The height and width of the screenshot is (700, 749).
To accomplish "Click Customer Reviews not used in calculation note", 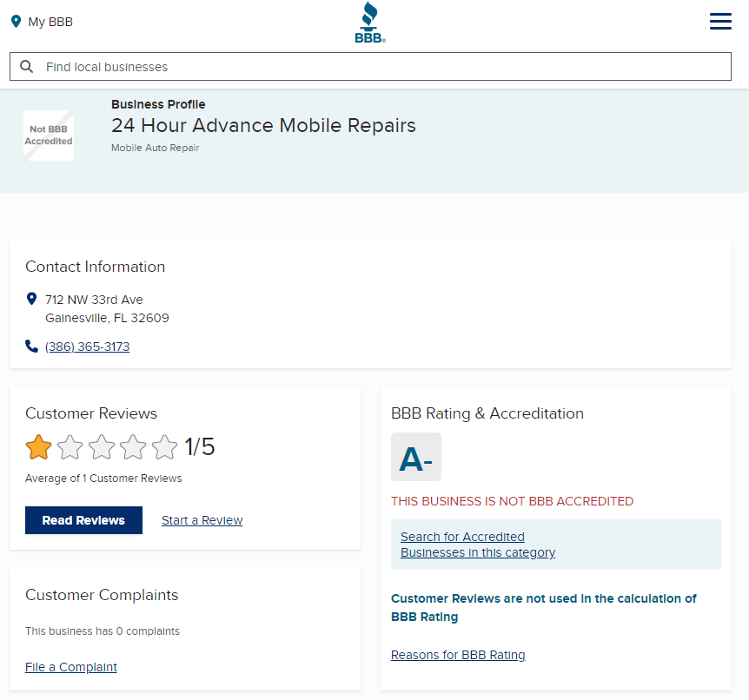I will [544, 607].
